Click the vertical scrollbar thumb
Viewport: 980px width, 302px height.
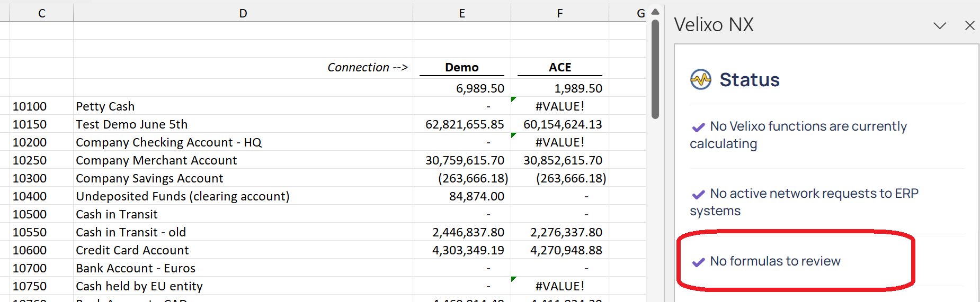point(655,69)
